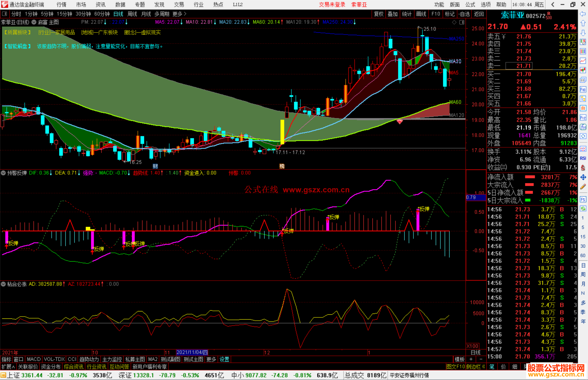Click the 交易未登录 login link

click(332, 5)
